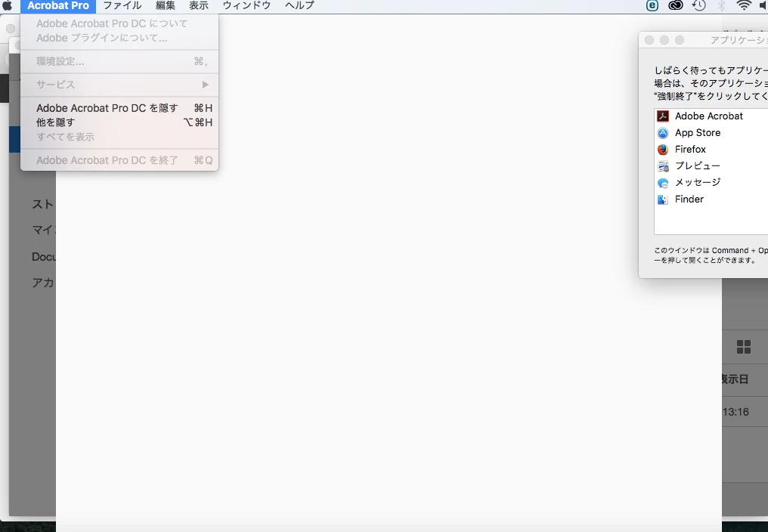Viewport: 768px width, 532px height.
Task: Open the Apple menu
Action: pos(8,5)
